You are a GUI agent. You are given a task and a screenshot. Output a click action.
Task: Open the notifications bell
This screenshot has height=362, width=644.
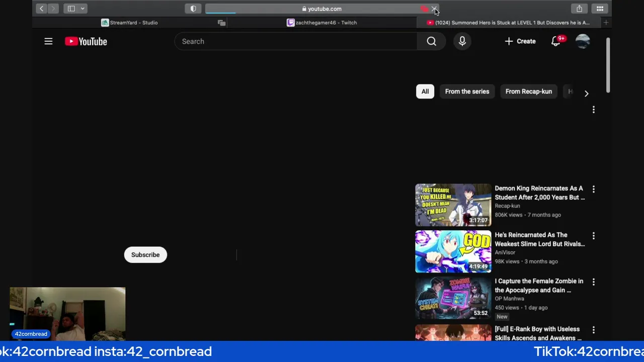tap(556, 41)
